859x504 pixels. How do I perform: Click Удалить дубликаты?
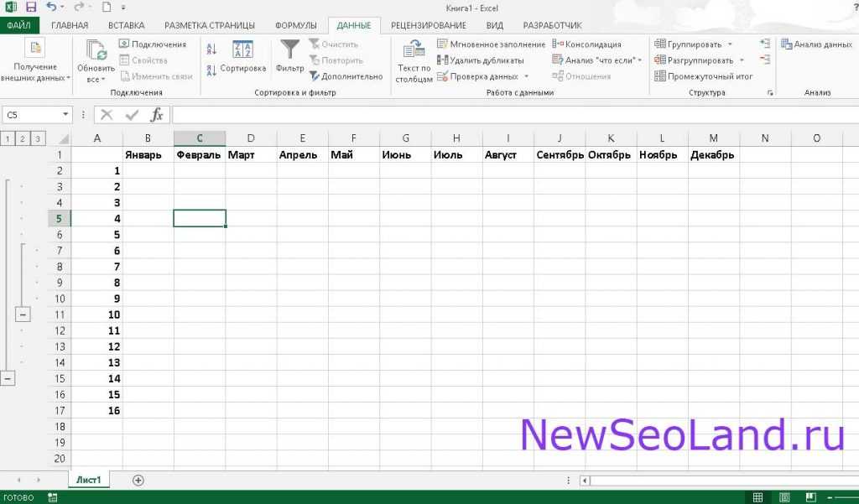tap(481, 60)
